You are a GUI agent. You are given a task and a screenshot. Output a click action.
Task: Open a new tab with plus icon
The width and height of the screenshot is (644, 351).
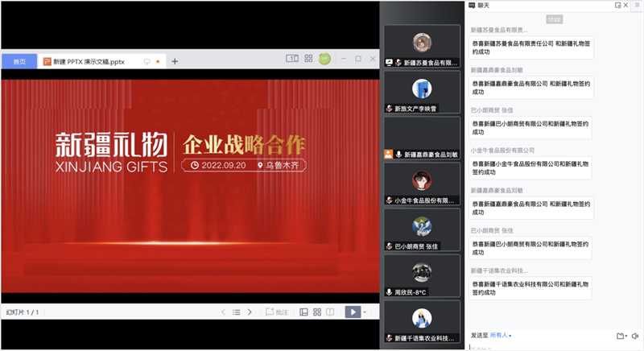175,61
